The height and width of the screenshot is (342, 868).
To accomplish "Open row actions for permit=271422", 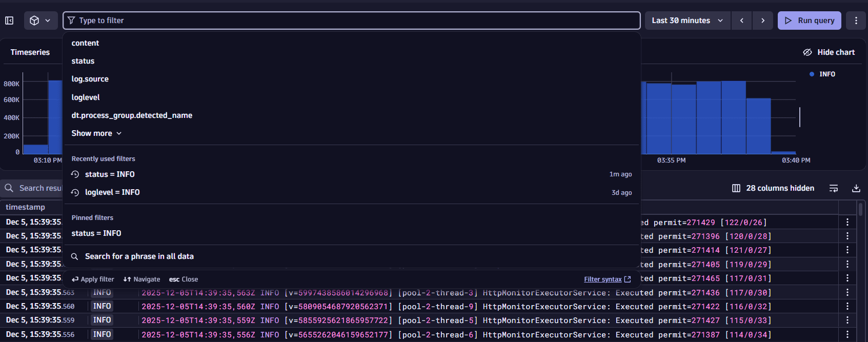I will pyautogui.click(x=847, y=307).
